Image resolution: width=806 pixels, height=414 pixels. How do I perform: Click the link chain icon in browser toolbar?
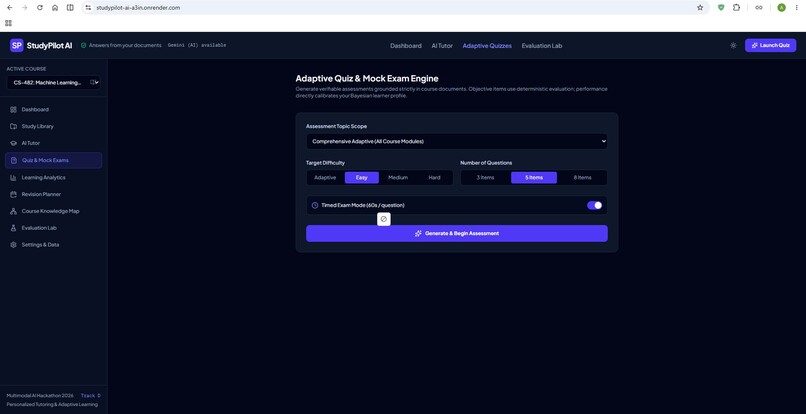tap(759, 8)
